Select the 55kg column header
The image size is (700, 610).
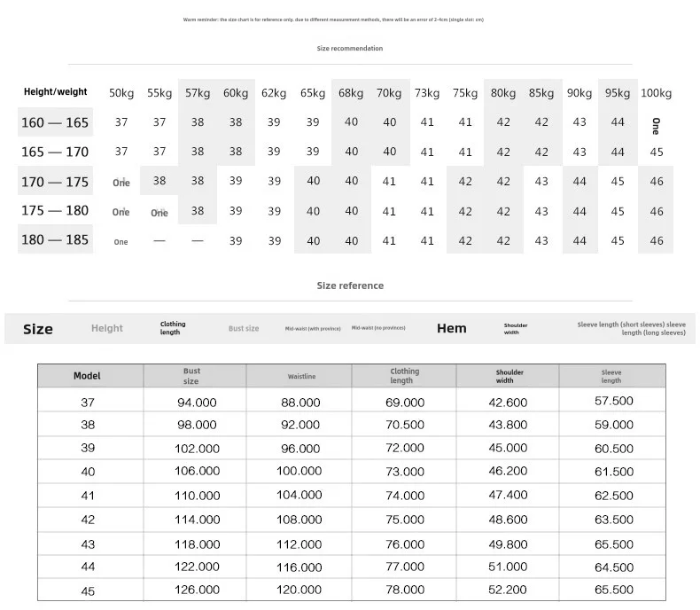pos(159,93)
